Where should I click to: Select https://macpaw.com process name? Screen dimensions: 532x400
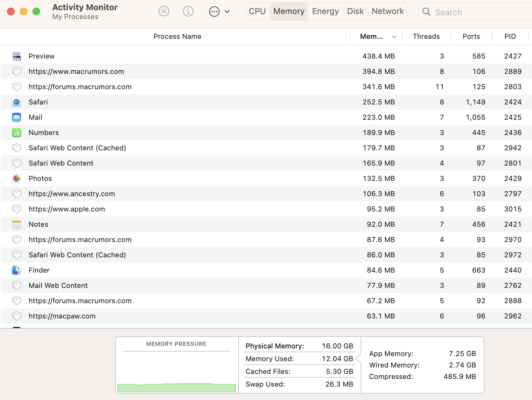pyautogui.click(x=62, y=316)
